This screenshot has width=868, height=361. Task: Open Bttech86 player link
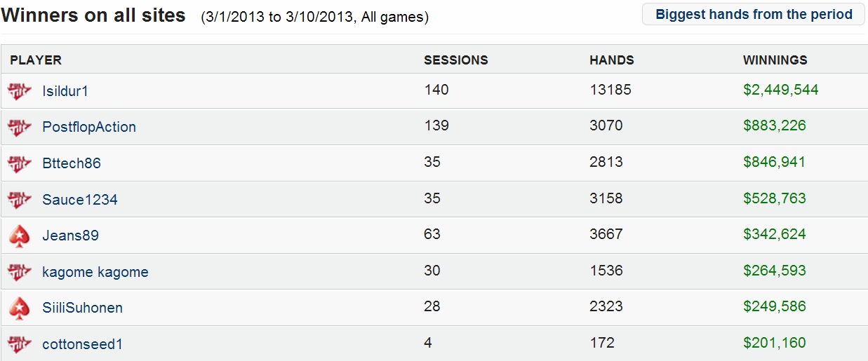coord(72,163)
